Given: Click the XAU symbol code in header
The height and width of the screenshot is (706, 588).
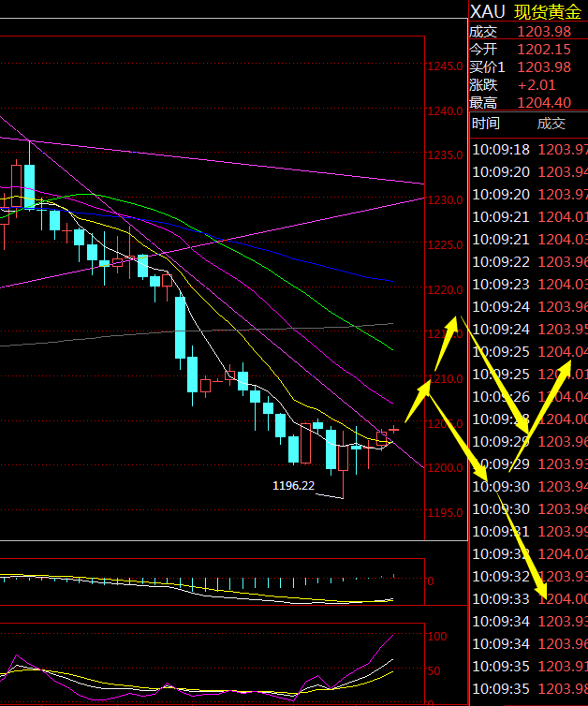Looking at the screenshot, I should point(487,12).
